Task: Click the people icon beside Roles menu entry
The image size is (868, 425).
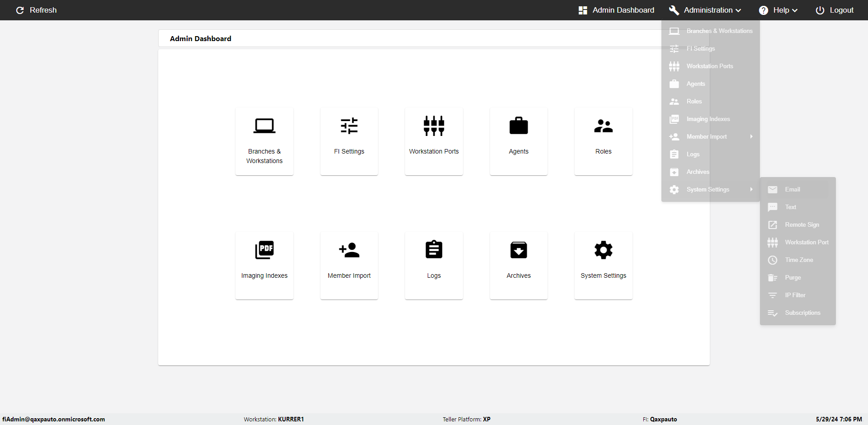Action: tap(674, 102)
